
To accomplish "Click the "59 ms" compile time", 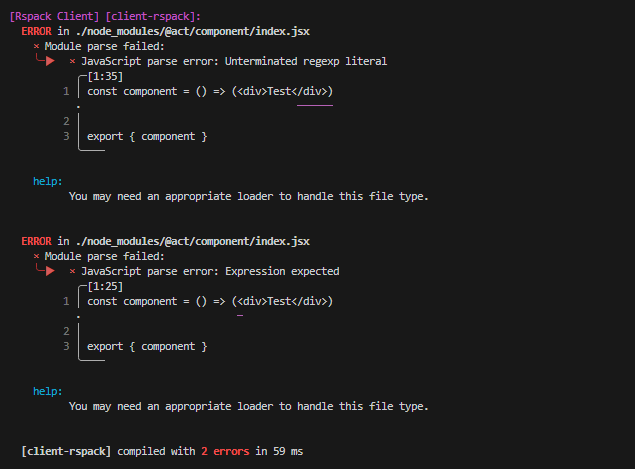I will click(x=286, y=451).
